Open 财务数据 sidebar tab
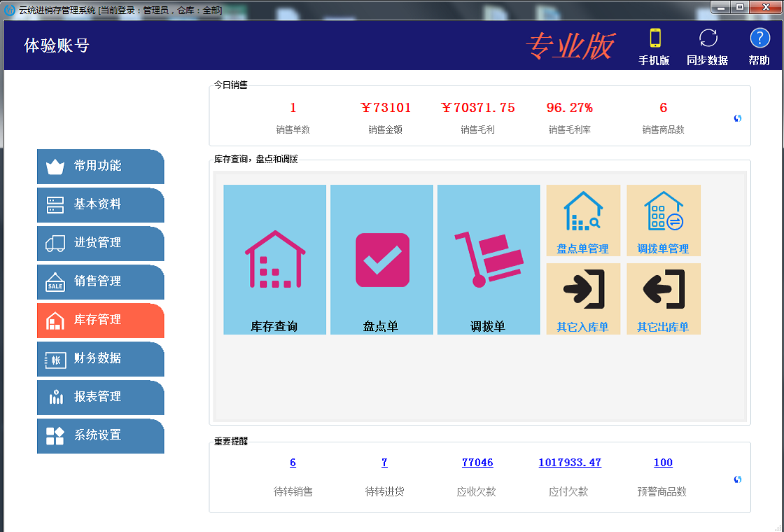Viewport: 784px width, 532px height. click(x=100, y=359)
